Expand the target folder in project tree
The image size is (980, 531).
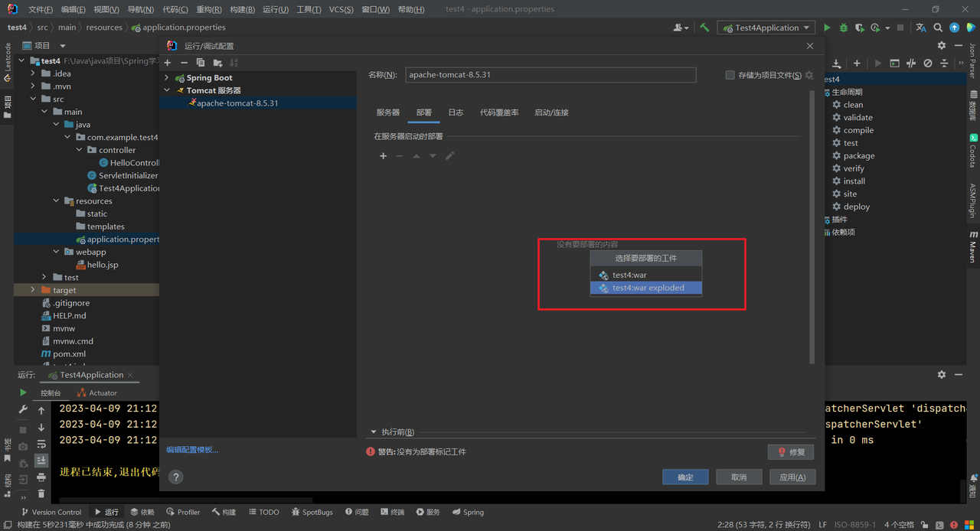pyautogui.click(x=34, y=290)
